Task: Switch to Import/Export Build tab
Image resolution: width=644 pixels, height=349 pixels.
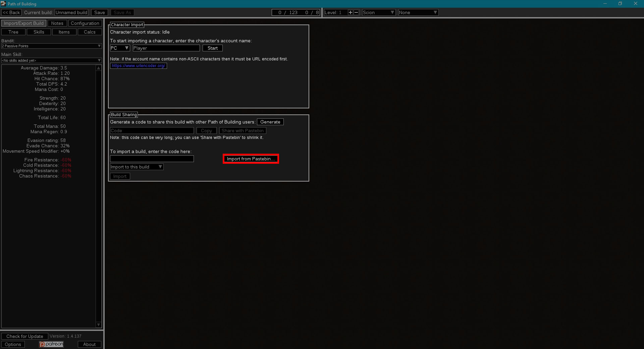Action: pos(24,23)
